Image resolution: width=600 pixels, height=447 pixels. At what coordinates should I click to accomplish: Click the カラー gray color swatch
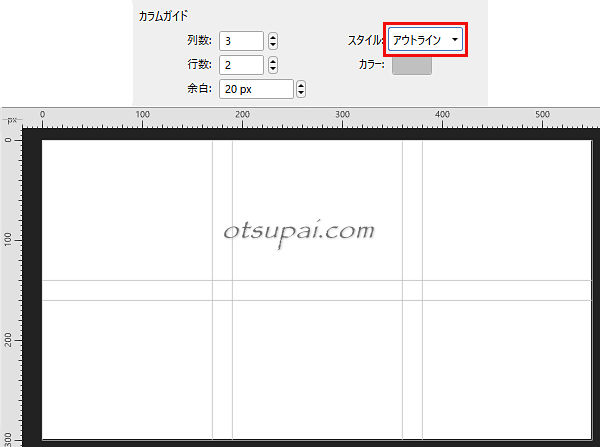click(x=411, y=65)
